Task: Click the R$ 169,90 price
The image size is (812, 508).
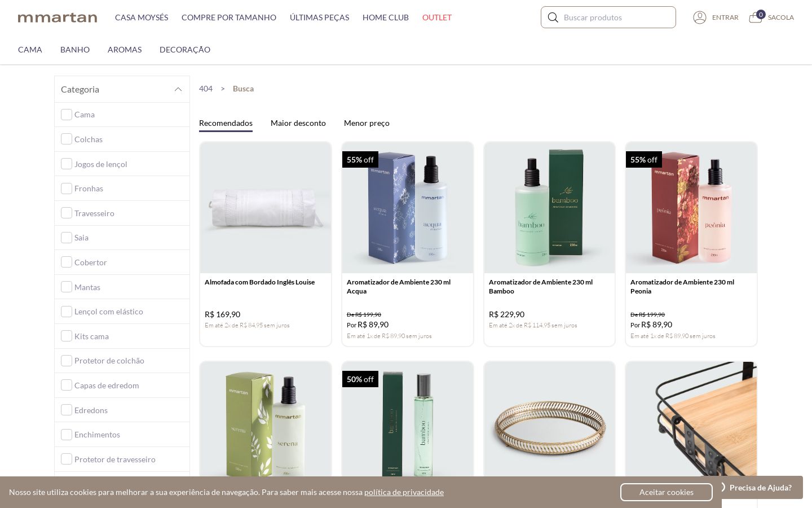Action: coord(222,314)
